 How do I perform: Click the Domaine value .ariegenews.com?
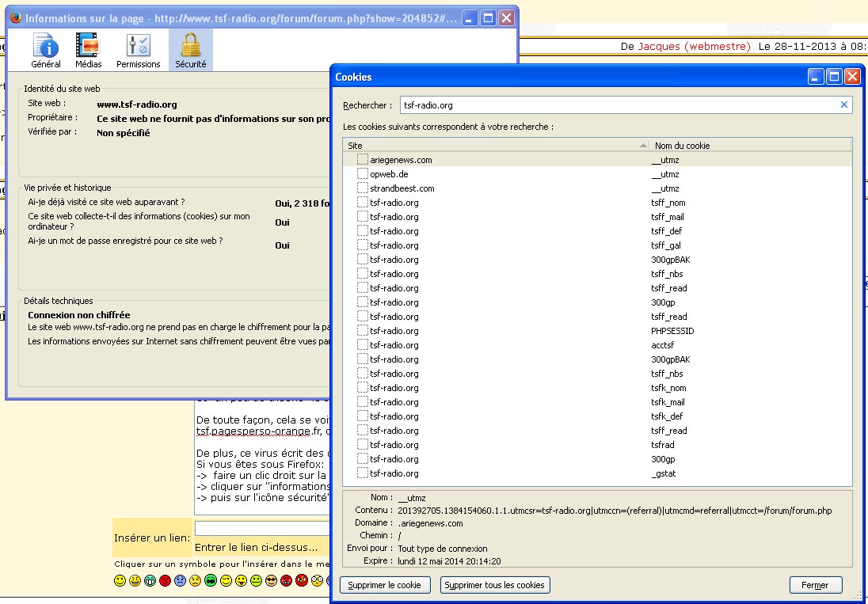pos(430,522)
